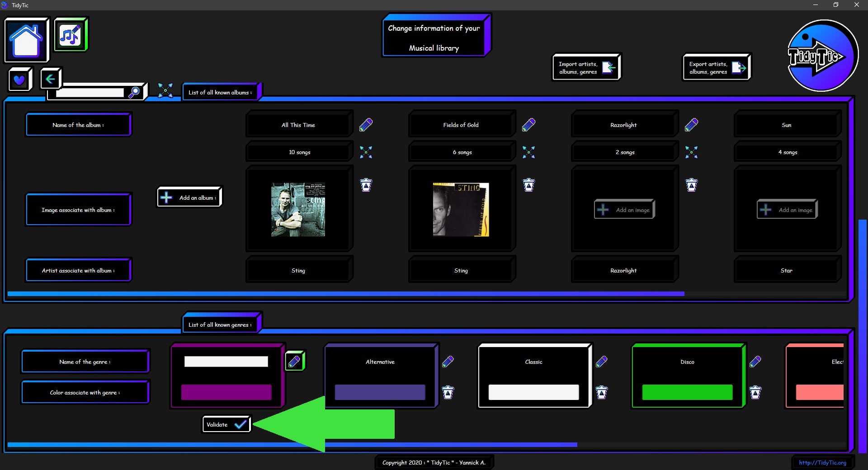Viewport: 868px width, 470px height.
Task: Click the magnifying glass search icon
Action: [134, 92]
